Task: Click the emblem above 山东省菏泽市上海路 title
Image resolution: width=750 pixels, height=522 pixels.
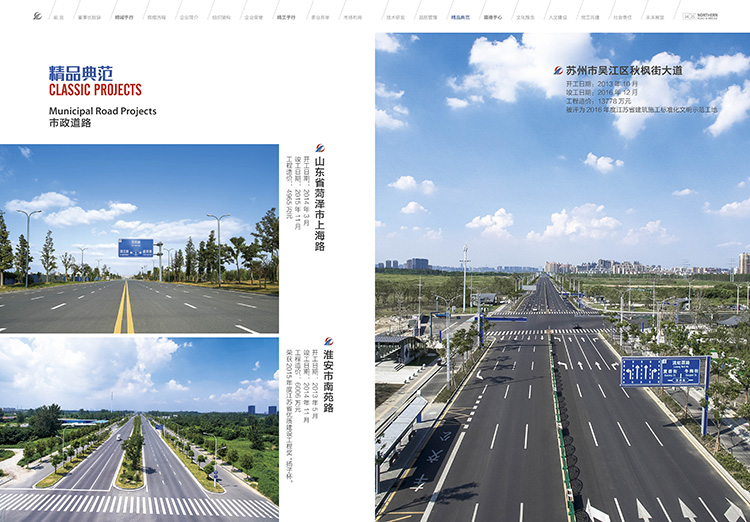Action: tap(319, 148)
